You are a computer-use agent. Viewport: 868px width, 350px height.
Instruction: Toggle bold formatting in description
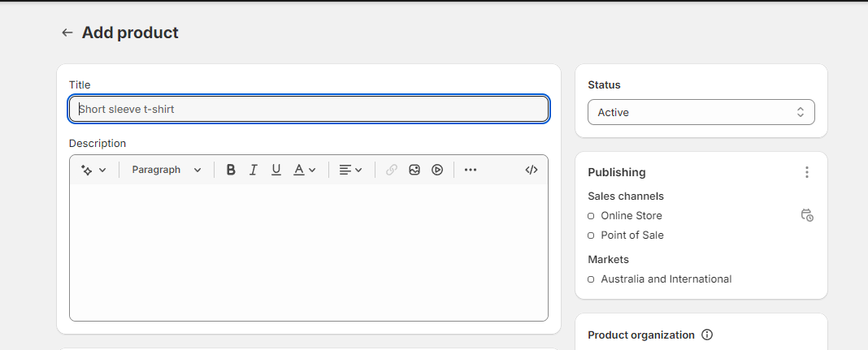click(x=231, y=170)
